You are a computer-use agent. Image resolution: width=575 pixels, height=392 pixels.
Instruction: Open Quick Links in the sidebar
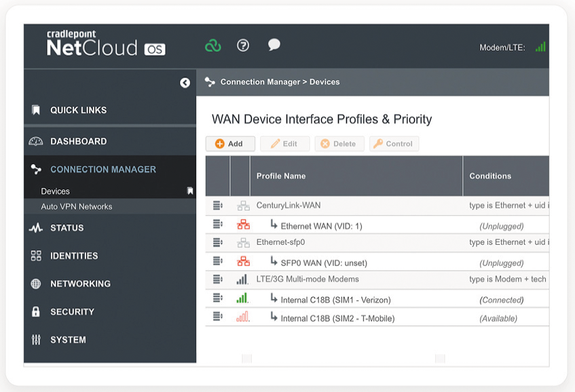78,110
